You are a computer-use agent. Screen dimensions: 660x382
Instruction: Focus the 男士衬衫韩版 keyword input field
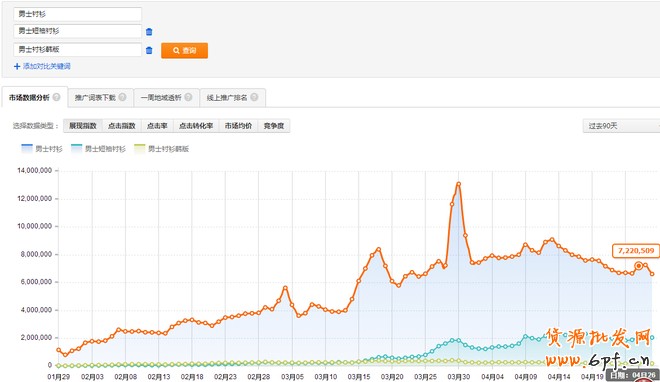tap(77, 50)
